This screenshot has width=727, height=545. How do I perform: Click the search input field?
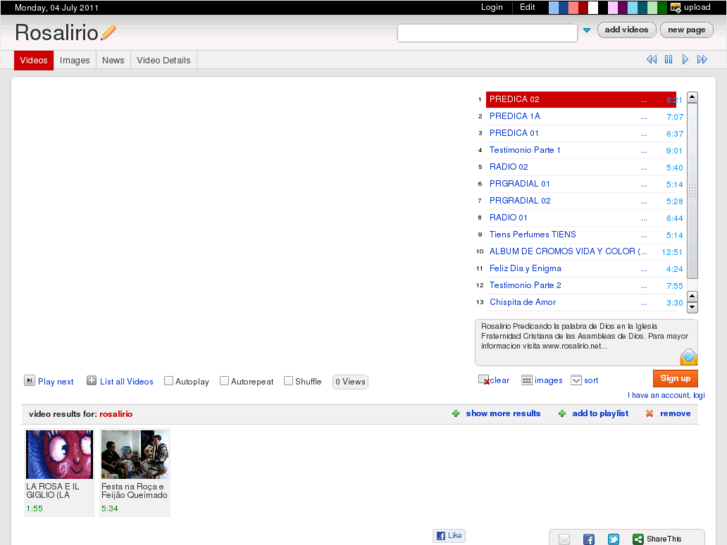coord(487,33)
